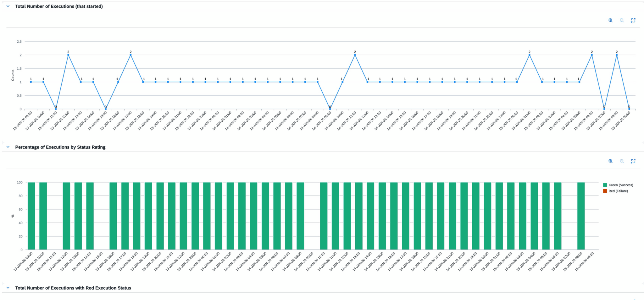Collapse the Total Number of Executions section
The height and width of the screenshot is (300, 644).
[x=8, y=6]
